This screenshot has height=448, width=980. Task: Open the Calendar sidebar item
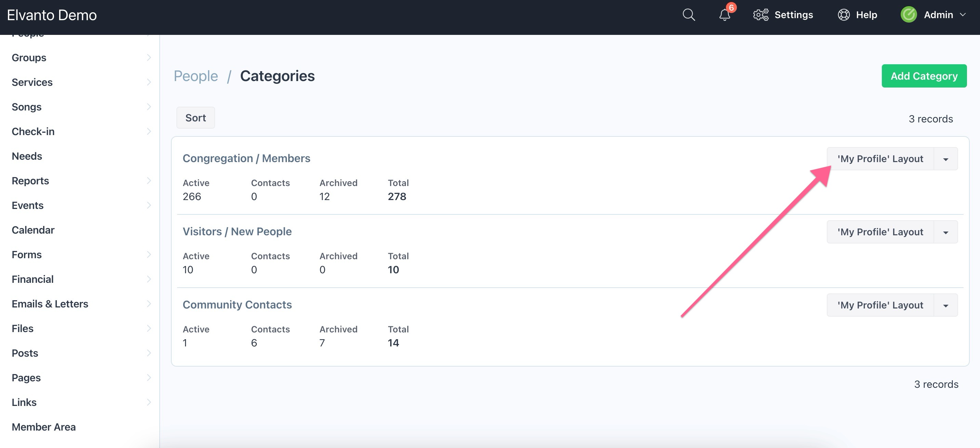coord(33,230)
